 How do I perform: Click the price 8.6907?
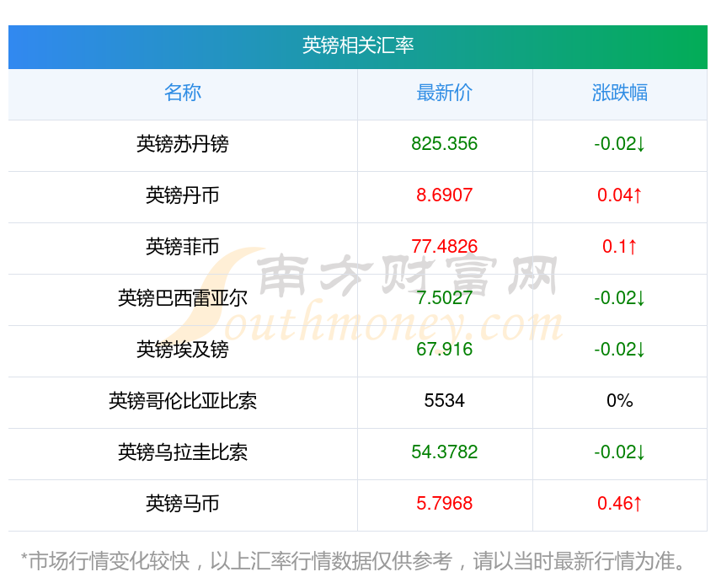pyautogui.click(x=444, y=195)
